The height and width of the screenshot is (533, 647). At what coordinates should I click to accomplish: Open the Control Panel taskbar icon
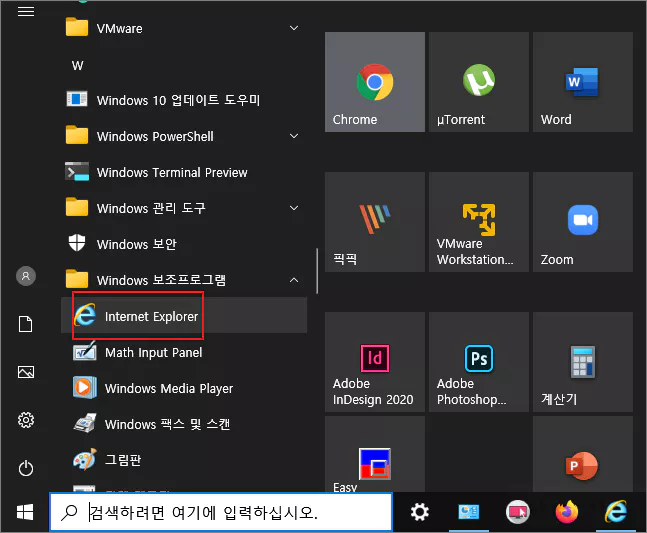pyautogui.click(x=468, y=512)
